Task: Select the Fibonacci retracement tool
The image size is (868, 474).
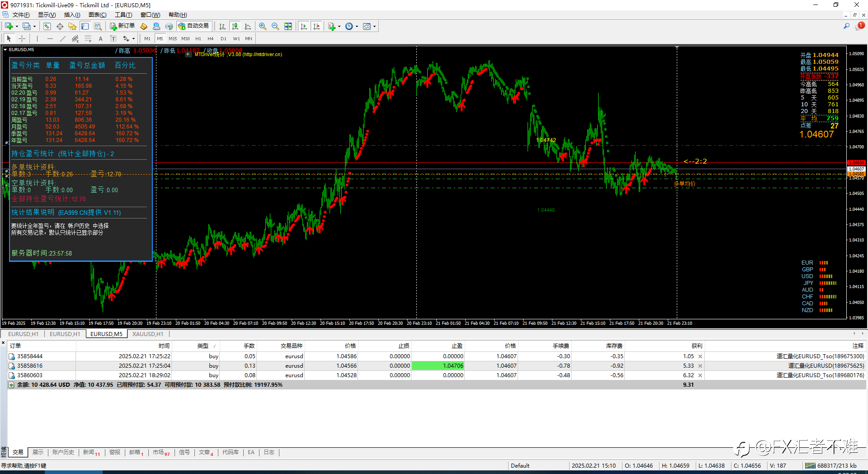Action: click(88, 38)
